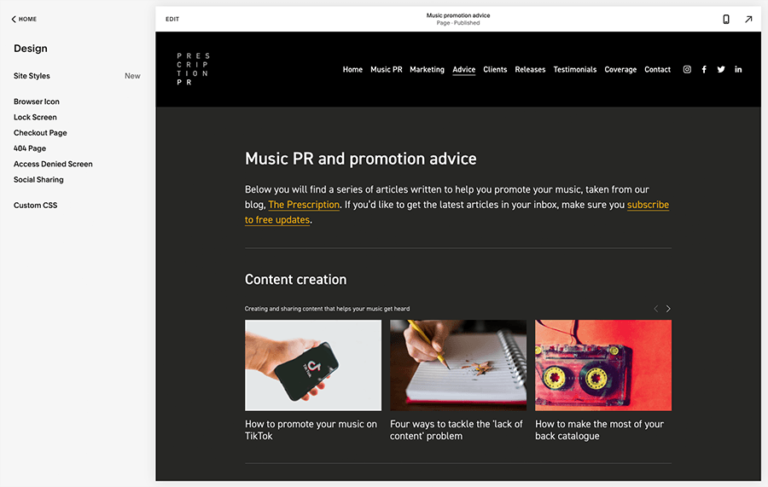Open the mobile device preview icon
The width and height of the screenshot is (768, 487).
click(726, 19)
